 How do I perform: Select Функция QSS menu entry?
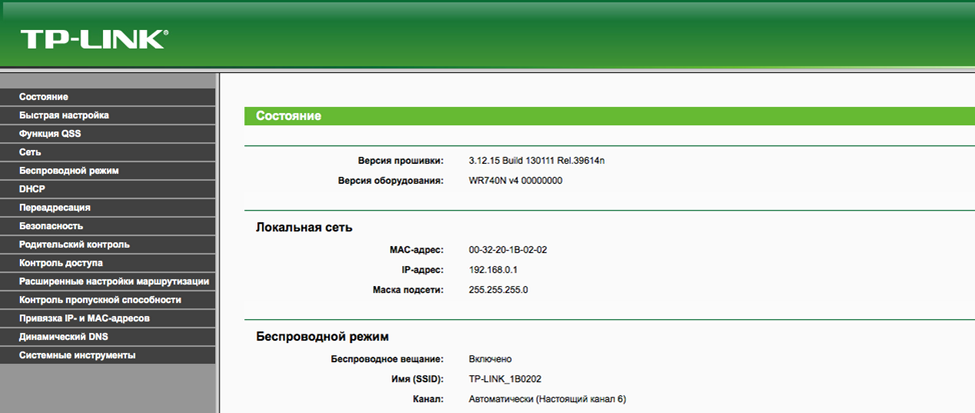coord(108,134)
